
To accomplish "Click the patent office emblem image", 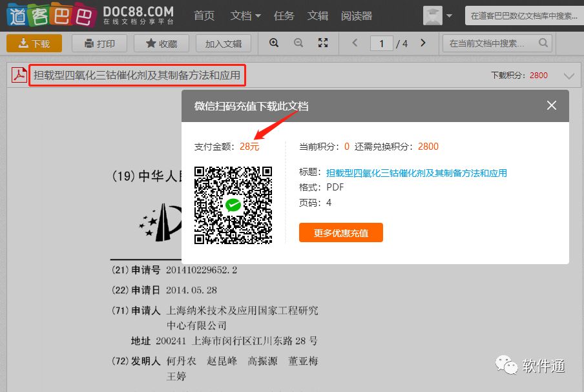I will [160, 222].
